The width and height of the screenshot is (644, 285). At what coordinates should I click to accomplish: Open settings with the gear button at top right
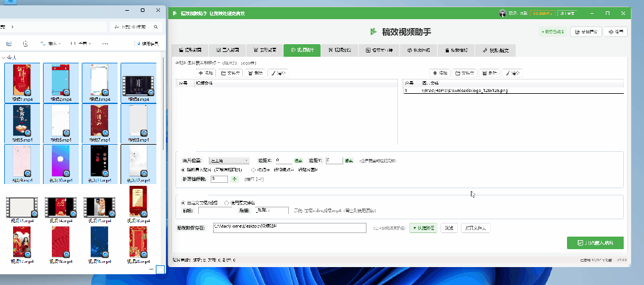[617, 31]
